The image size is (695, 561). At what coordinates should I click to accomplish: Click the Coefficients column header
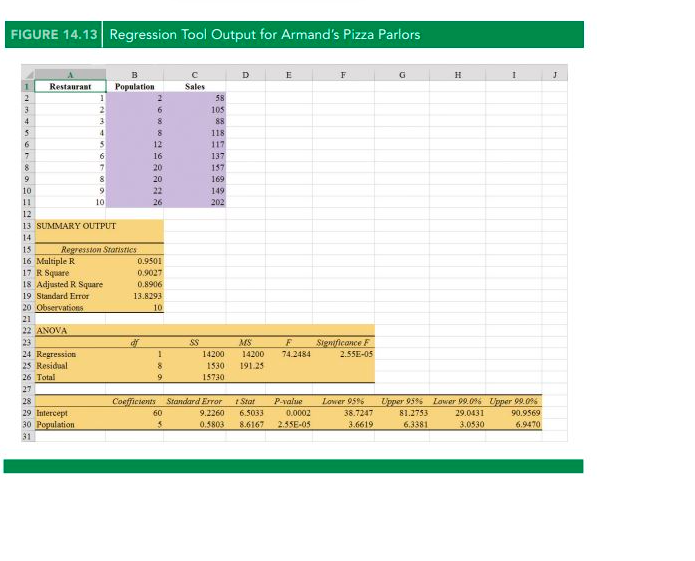(134, 401)
